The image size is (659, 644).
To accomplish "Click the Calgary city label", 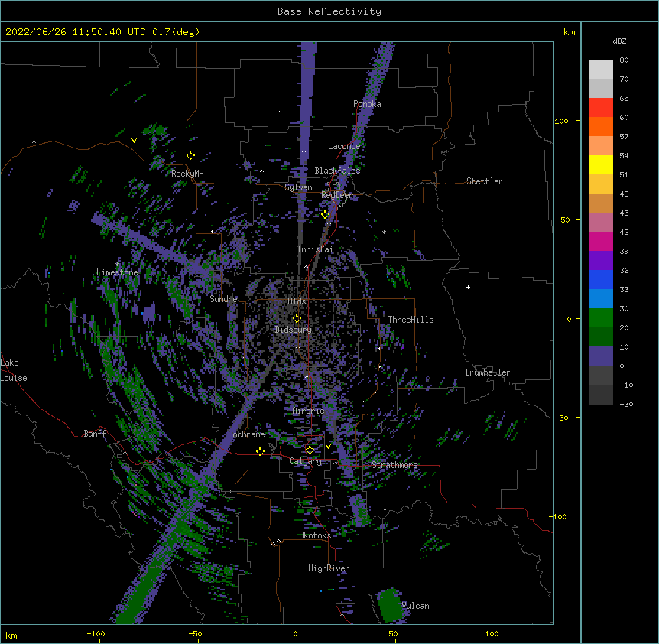I will [306, 461].
